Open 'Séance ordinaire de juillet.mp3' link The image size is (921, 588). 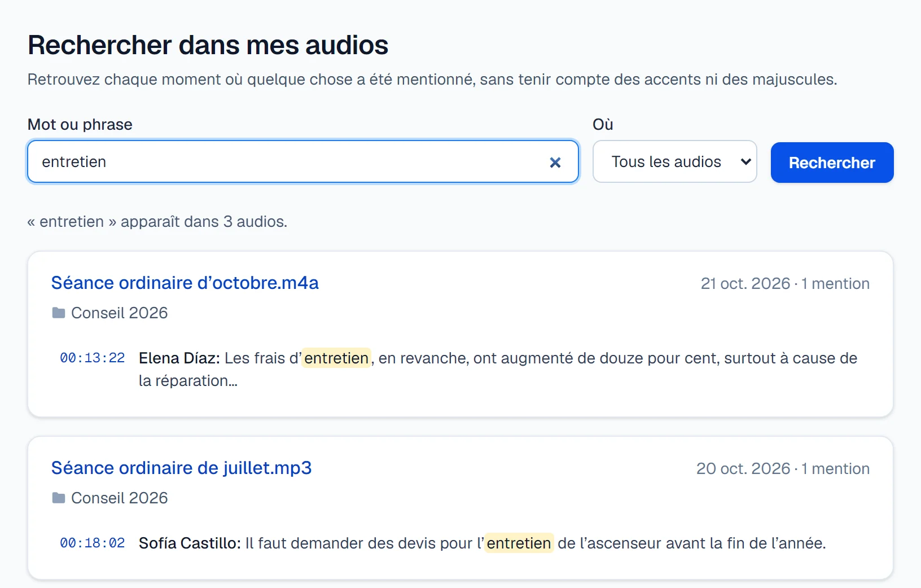[181, 468]
